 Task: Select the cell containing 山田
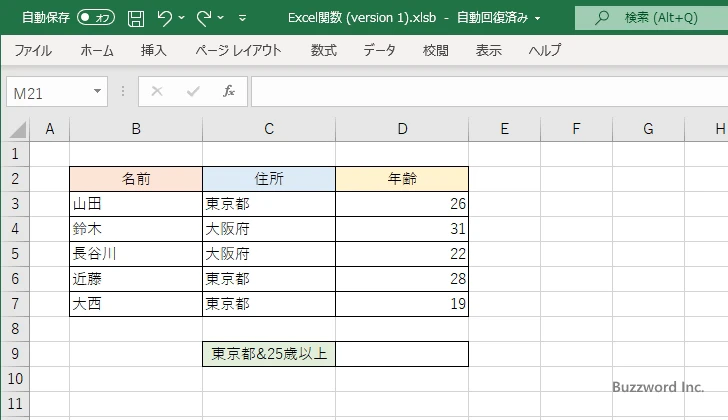(x=136, y=204)
